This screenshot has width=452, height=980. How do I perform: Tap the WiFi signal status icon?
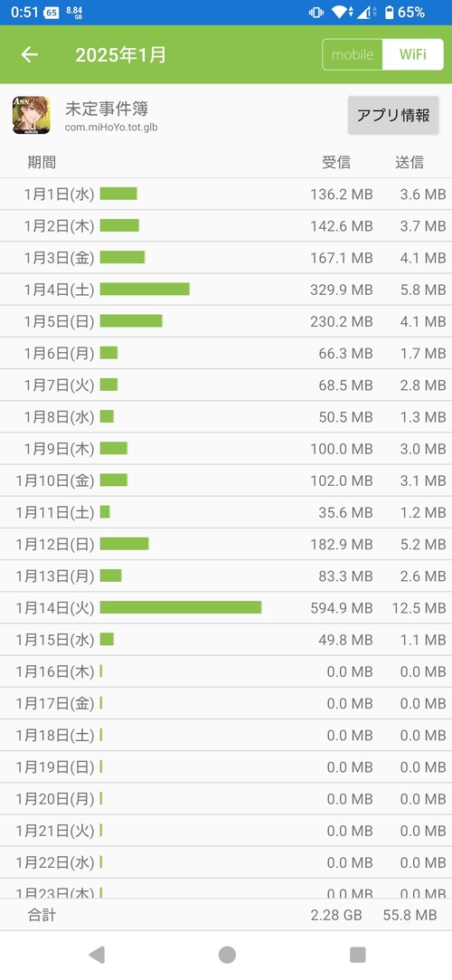pyautogui.click(x=340, y=12)
